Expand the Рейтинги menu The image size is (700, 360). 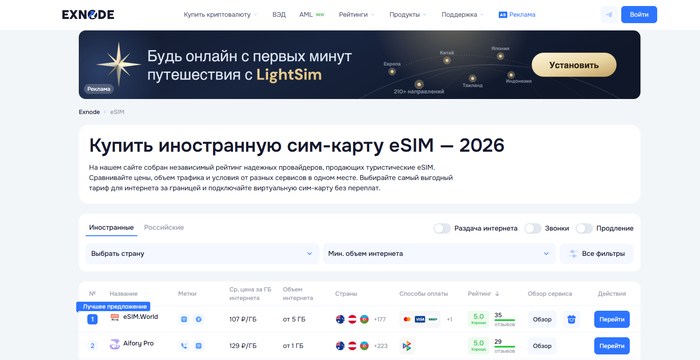pyautogui.click(x=356, y=15)
